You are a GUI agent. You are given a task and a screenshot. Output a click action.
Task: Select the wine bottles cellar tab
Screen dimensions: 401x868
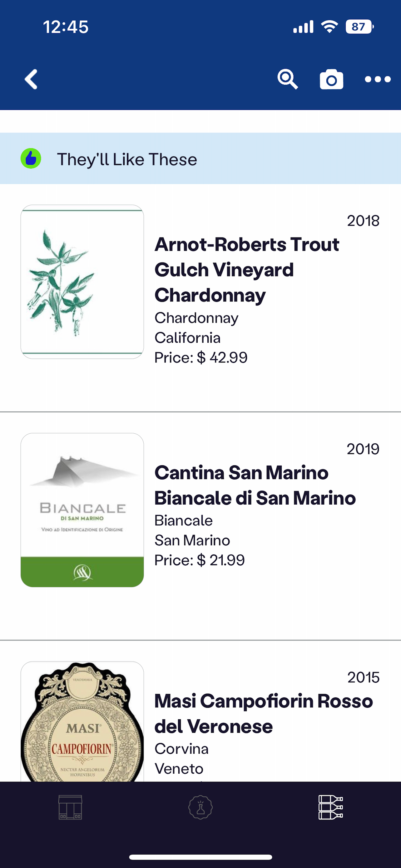pyautogui.click(x=331, y=807)
